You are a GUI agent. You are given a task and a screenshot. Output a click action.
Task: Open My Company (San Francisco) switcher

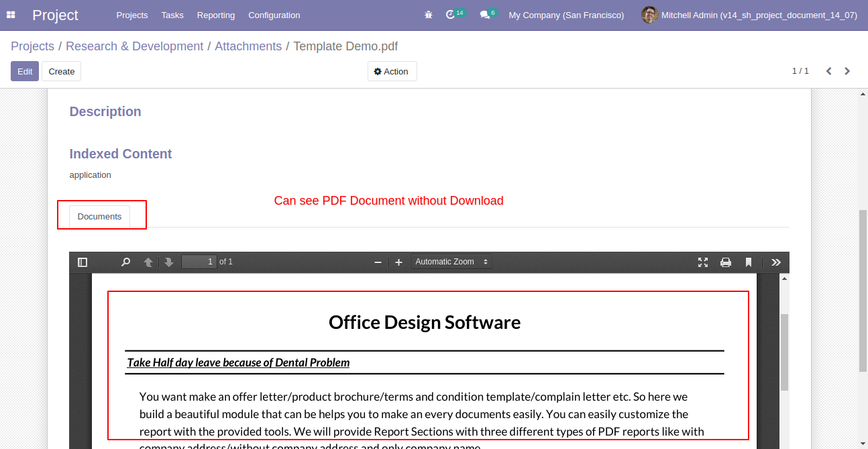click(566, 15)
